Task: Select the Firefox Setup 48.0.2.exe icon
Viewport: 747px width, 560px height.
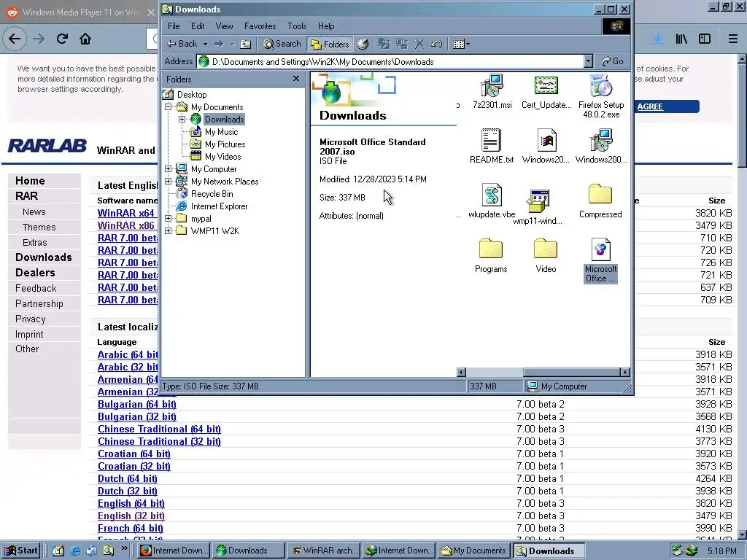Action: 601,87
